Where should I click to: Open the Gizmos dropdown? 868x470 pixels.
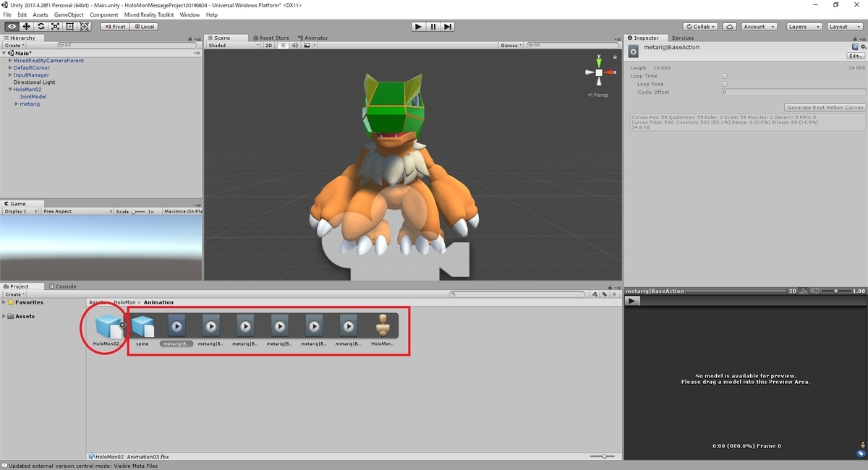[x=511, y=46]
